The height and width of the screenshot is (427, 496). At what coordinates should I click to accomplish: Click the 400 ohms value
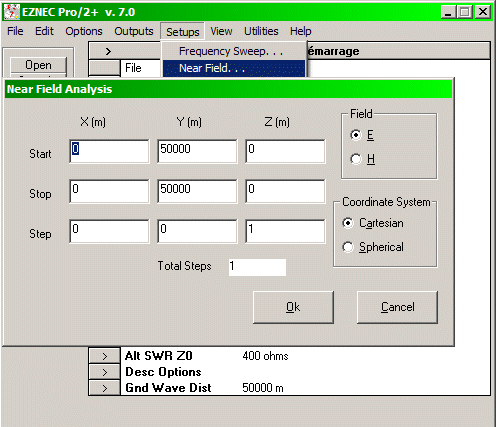pyautogui.click(x=265, y=356)
